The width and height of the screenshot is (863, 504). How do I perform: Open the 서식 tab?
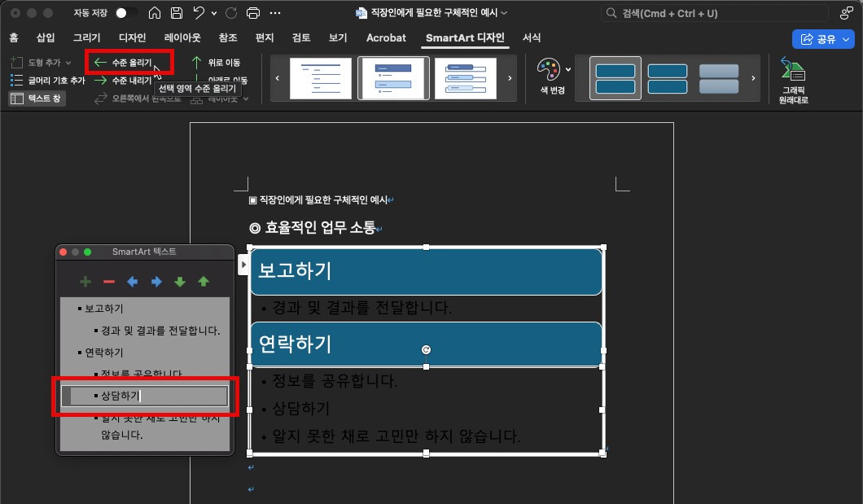click(531, 37)
